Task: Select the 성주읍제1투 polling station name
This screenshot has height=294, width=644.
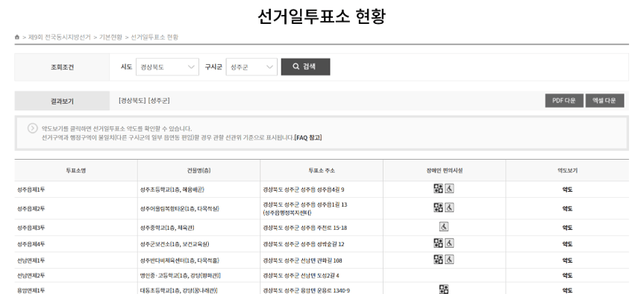Action: coord(31,190)
